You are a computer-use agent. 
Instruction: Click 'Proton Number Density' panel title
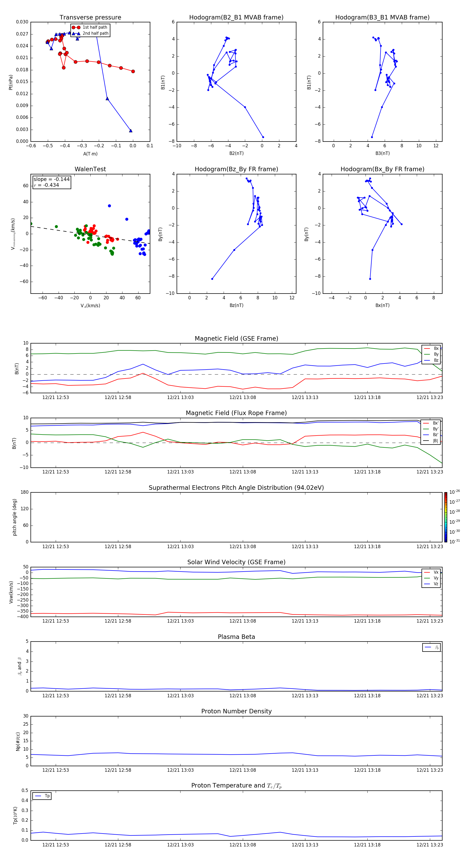coord(236,711)
